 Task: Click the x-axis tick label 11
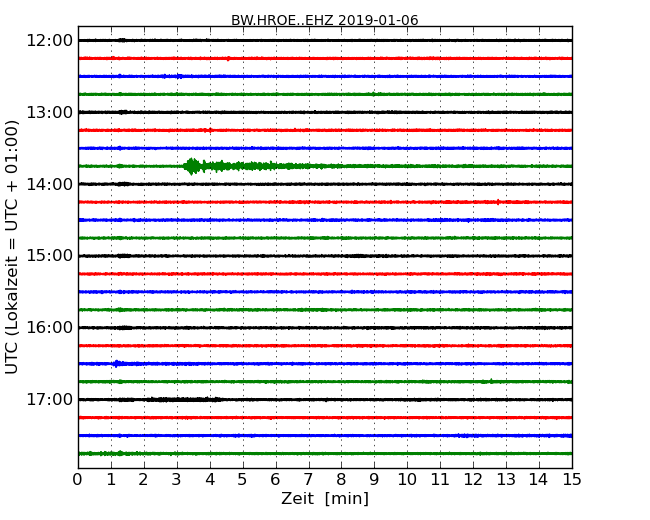[x=440, y=480]
